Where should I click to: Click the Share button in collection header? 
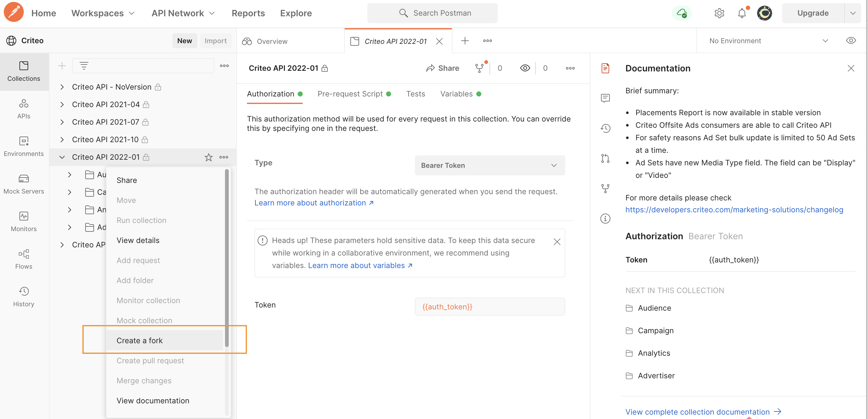coord(442,68)
